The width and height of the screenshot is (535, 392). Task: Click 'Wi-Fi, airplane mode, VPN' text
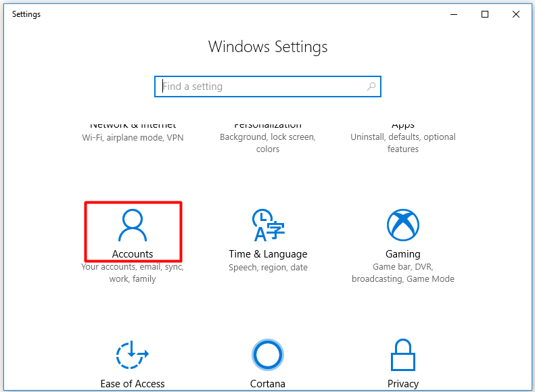(133, 138)
